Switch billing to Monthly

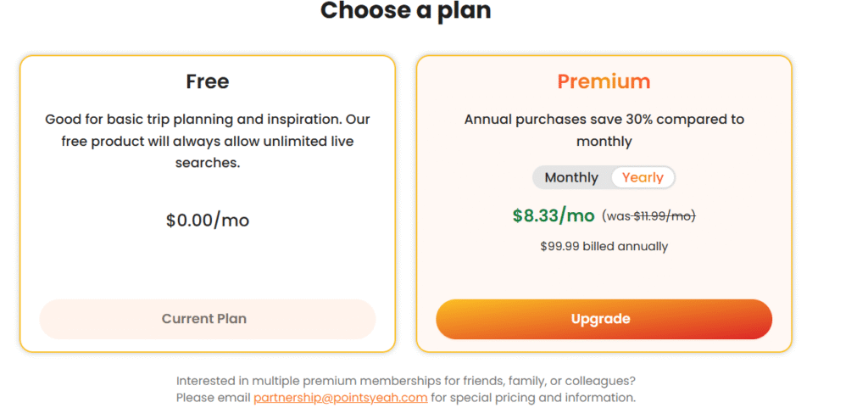[571, 177]
